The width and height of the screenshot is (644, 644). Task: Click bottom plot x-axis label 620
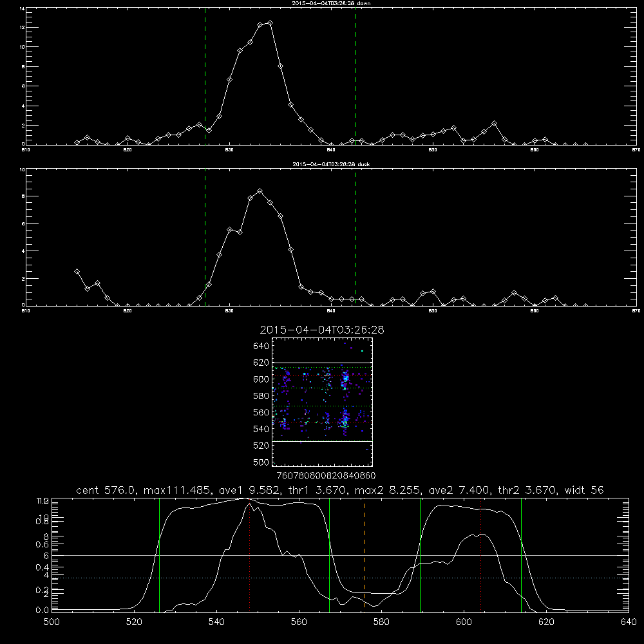pos(546,622)
